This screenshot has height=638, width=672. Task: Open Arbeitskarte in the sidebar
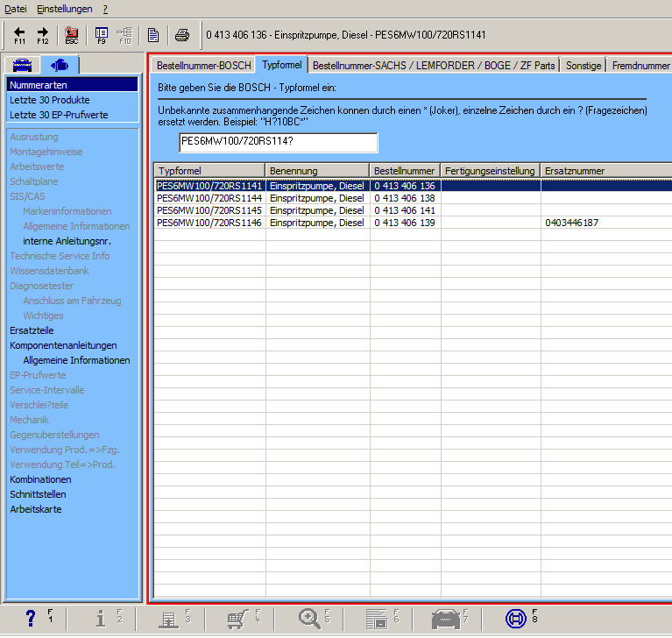(36, 509)
